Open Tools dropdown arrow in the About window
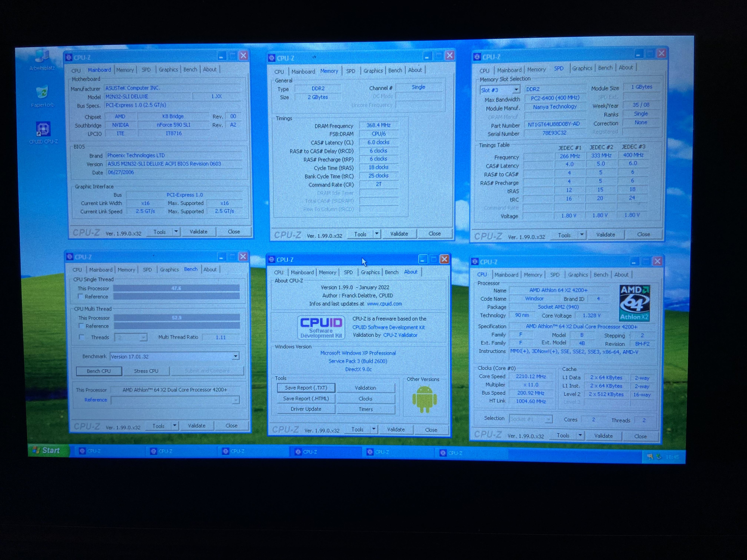 373,429
